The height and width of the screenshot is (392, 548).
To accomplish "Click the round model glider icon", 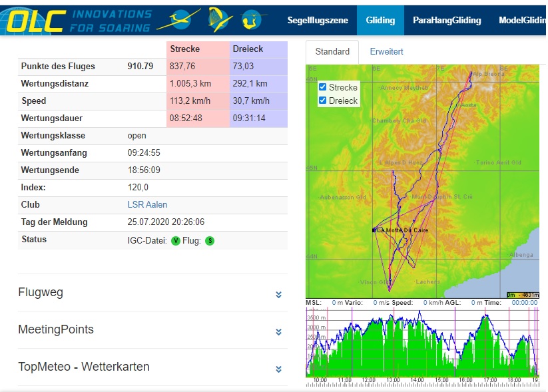I will click(x=254, y=20).
